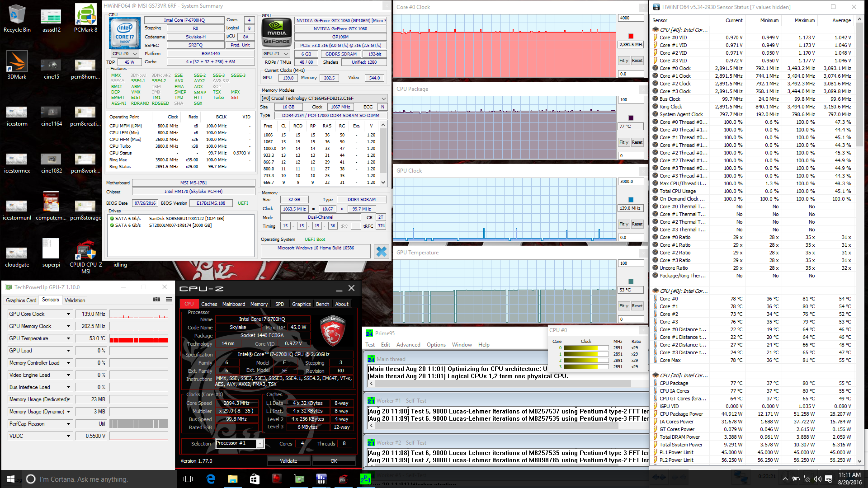
Task: Open File Explorer from the taskbar
Action: tap(232, 479)
